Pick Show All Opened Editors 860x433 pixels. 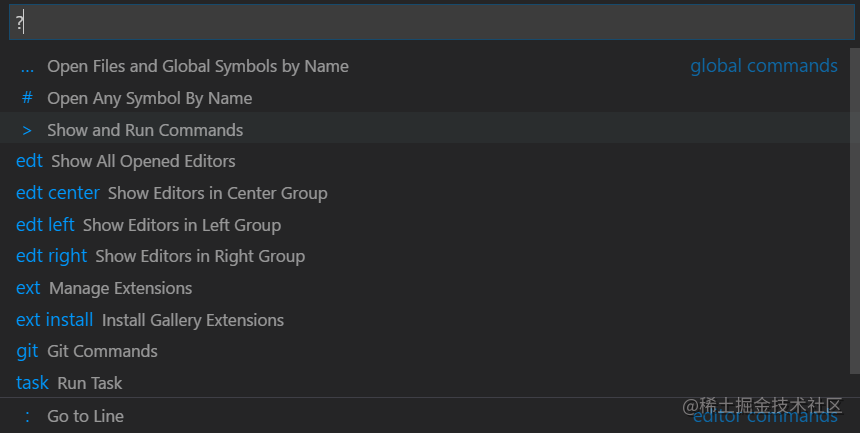pos(143,161)
